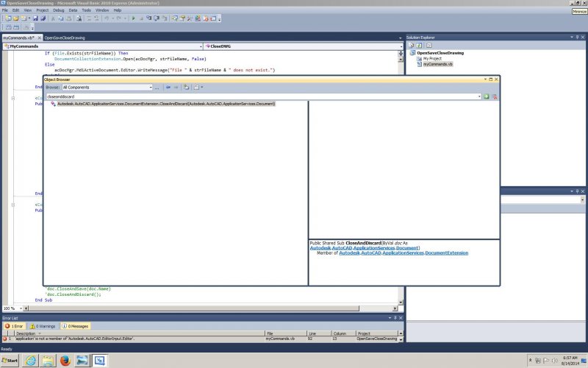The width and height of the screenshot is (588, 368).
Task: Click the View Code icon in Solution Explorer
Action: (429, 45)
